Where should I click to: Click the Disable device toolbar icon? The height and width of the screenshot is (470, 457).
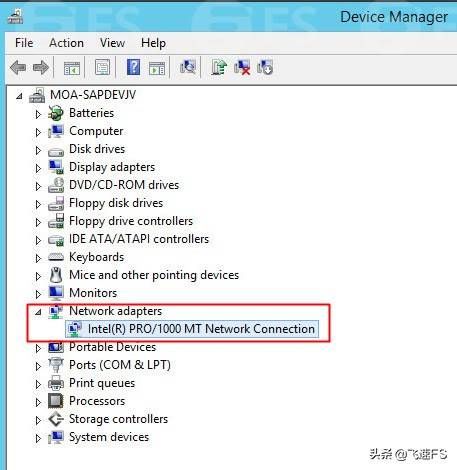[x=265, y=67]
